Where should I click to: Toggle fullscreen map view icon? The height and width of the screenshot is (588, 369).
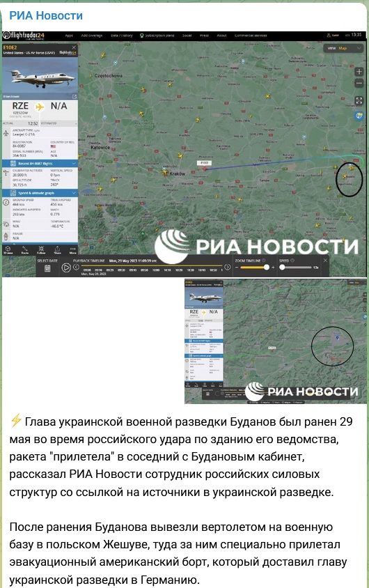[359, 100]
